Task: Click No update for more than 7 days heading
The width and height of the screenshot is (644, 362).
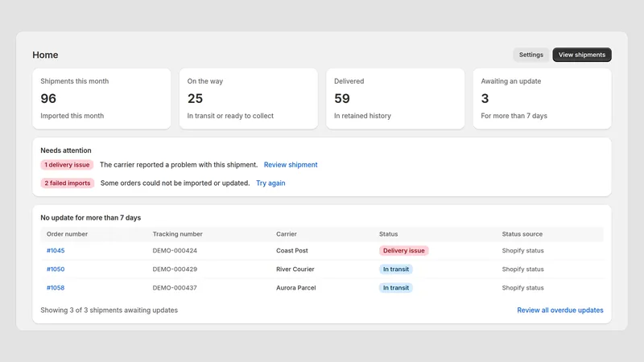Action: click(x=90, y=217)
